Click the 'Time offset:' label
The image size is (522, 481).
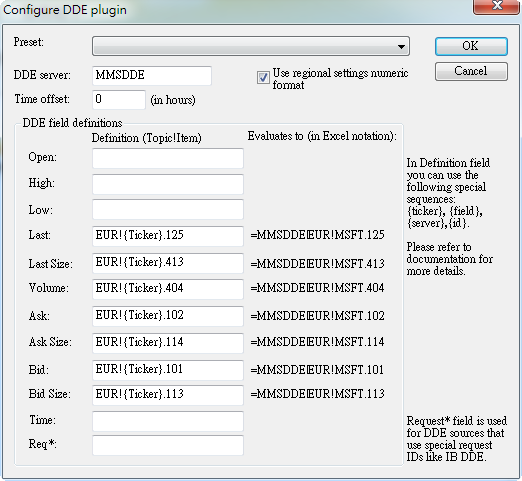coord(42,99)
